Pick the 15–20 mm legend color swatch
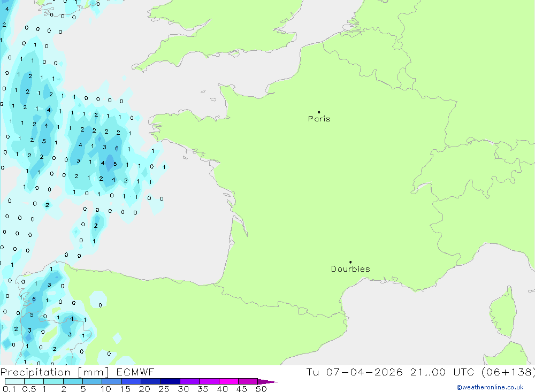Screen dimensions: 535x392 pyautogui.click(x=132, y=381)
